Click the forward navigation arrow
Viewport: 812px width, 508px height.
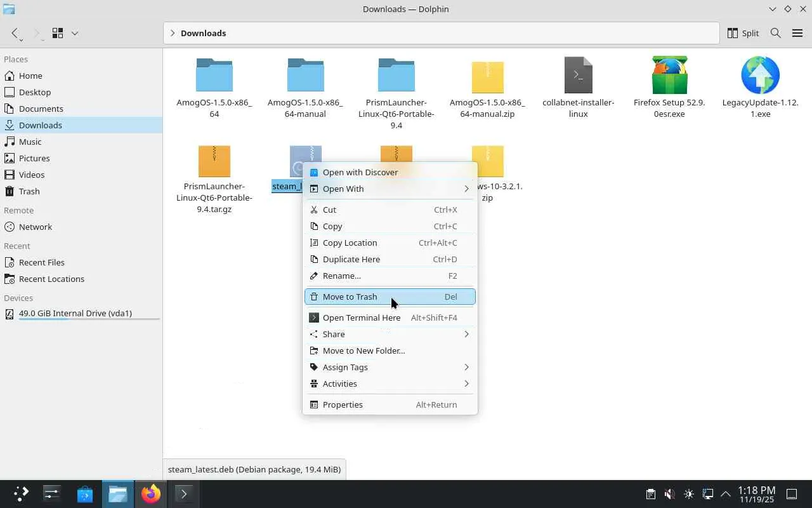tap(36, 33)
